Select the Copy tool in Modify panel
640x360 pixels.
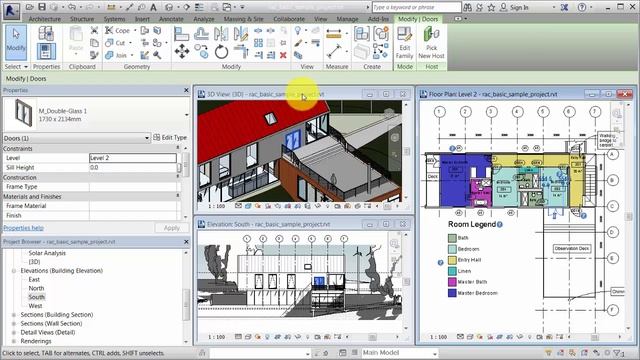(201, 52)
